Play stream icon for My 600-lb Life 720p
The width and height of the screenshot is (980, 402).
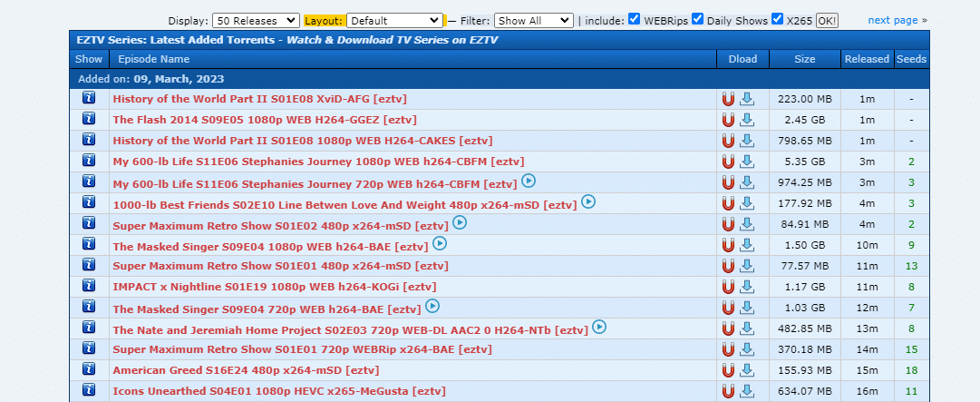pos(529,181)
